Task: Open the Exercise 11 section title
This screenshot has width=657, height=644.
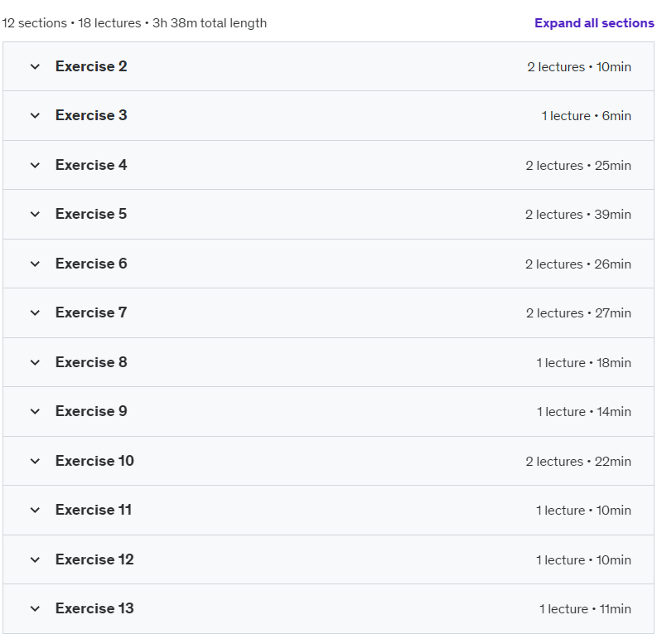Action: click(x=94, y=510)
